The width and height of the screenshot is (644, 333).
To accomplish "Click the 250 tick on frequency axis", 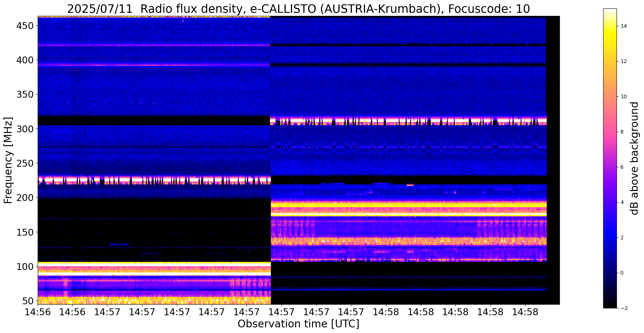I will 25,163.
